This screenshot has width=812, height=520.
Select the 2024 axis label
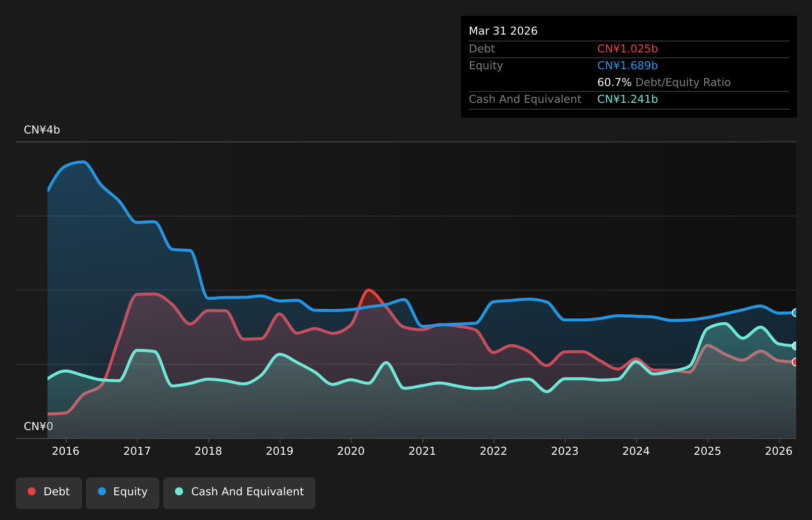636,451
